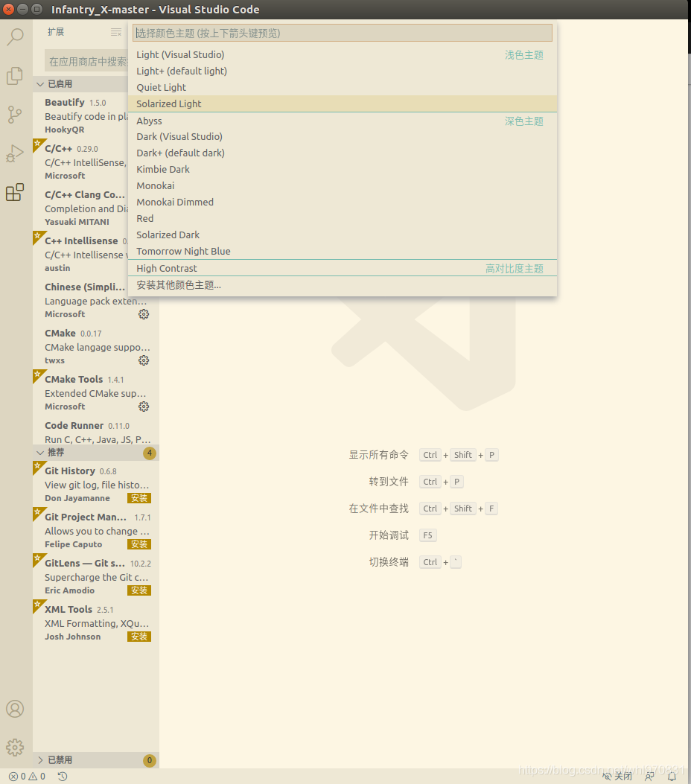Select the Solarized Dark theme
This screenshot has width=691, height=784.
343,235
